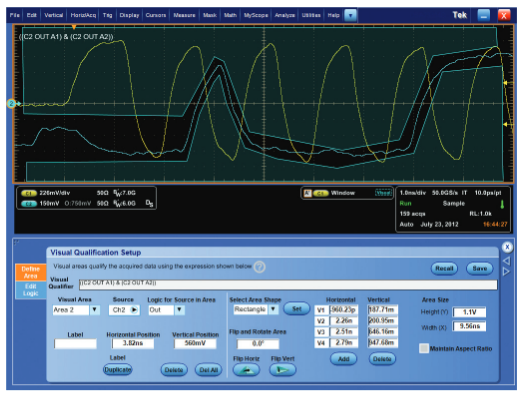This screenshot has height=396, width=522.
Task: Click the menu bar down-arrow icon
Action: tap(350, 15)
